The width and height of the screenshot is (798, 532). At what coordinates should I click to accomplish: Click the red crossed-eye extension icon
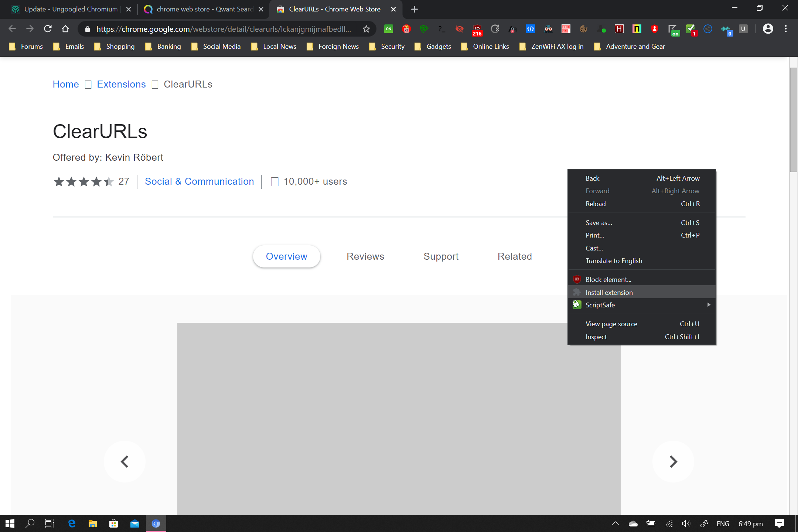[459, 29]
